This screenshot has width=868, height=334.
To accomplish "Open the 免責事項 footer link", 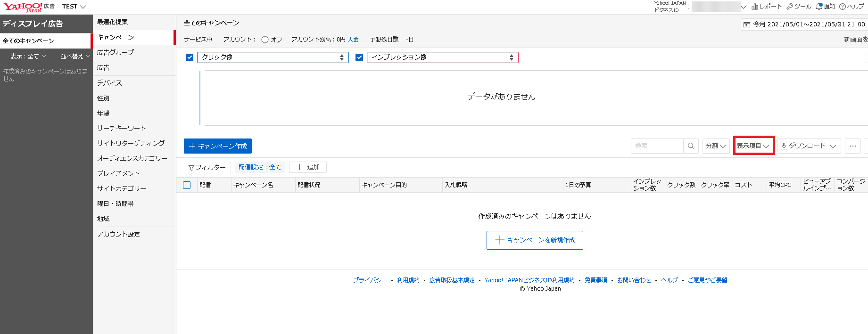I will click(596, 280).
